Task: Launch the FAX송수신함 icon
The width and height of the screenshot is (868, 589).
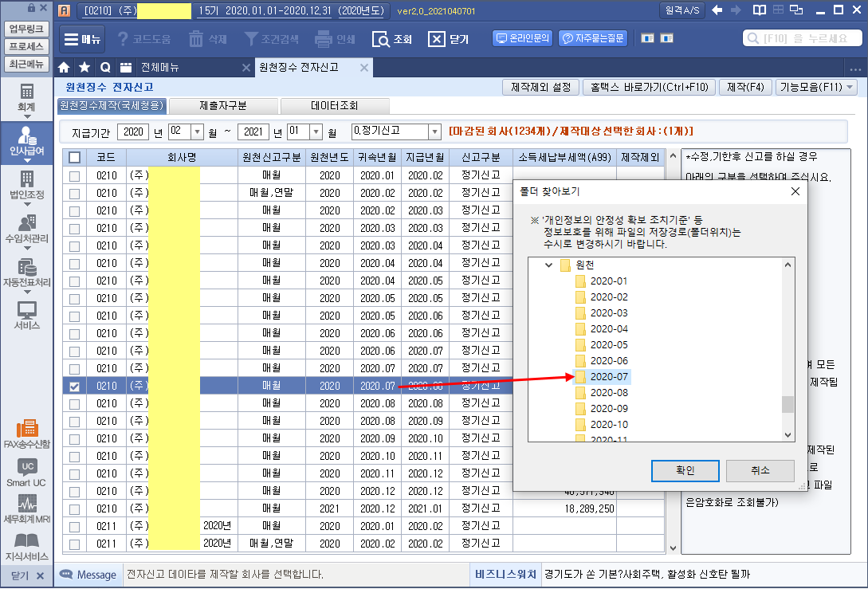Action: point(26,433)
